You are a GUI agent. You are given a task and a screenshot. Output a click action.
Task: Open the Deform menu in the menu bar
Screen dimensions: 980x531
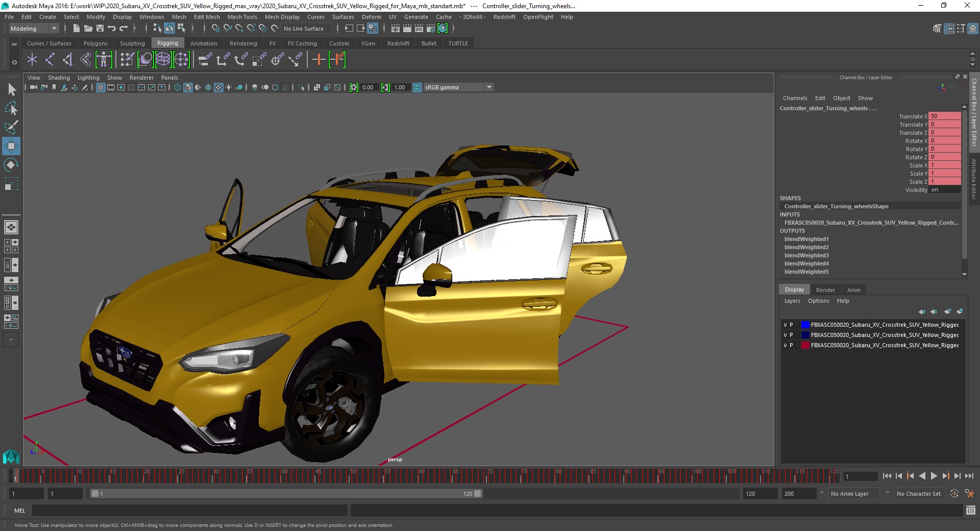[371, 17]
